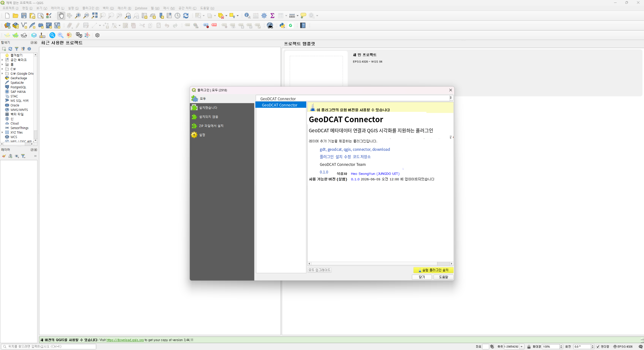Toggle the scale lock padlock icon

click(x=529, y=347)
